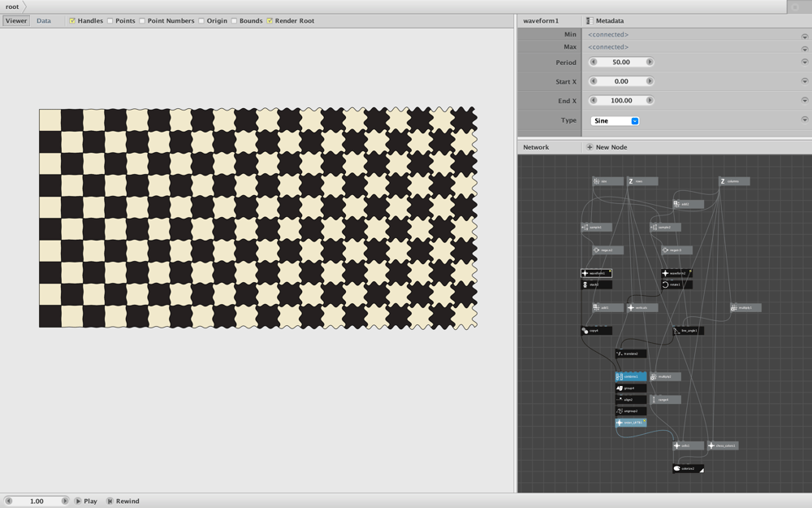Enable the Bounds checkbox
This screenshot has height=508, width=812.
click(234, 21)
